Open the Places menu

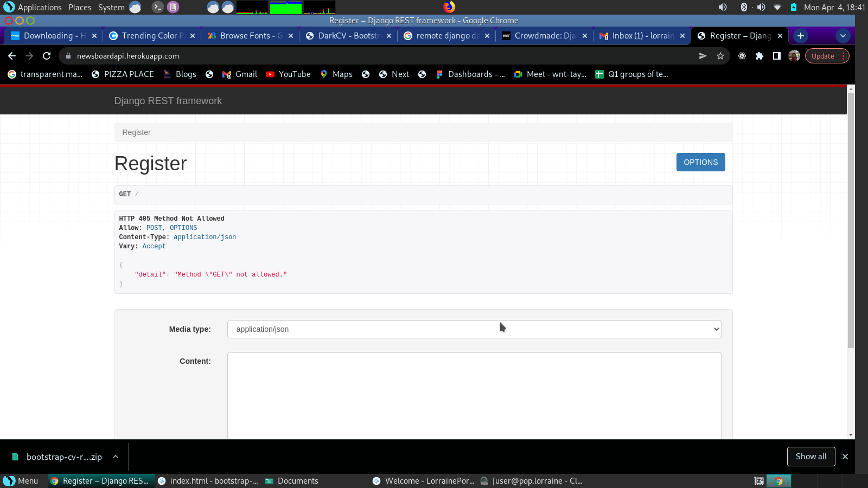click(80, 7)
